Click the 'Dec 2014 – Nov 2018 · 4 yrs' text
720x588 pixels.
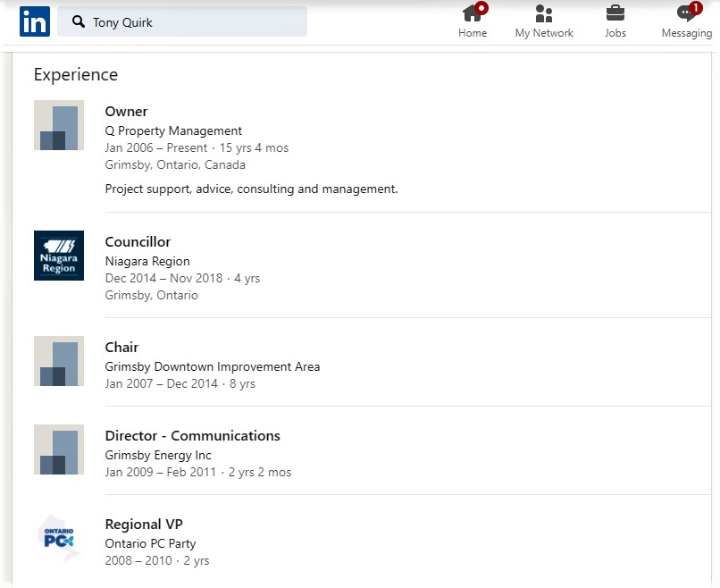182,279
